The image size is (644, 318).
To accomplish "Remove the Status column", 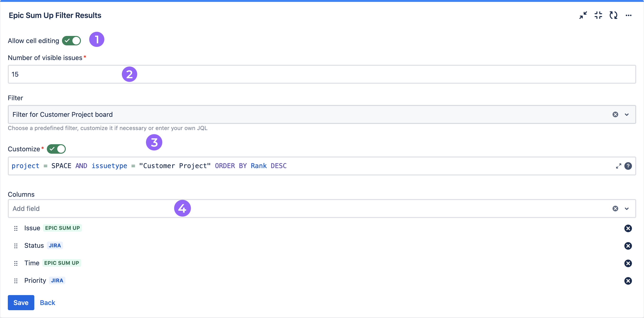I will (x=628, y=246).
